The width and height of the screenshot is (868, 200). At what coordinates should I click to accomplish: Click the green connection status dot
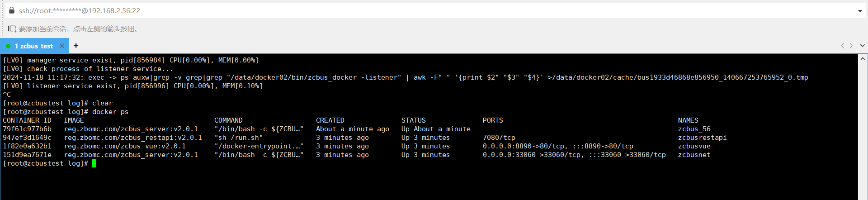8,46
